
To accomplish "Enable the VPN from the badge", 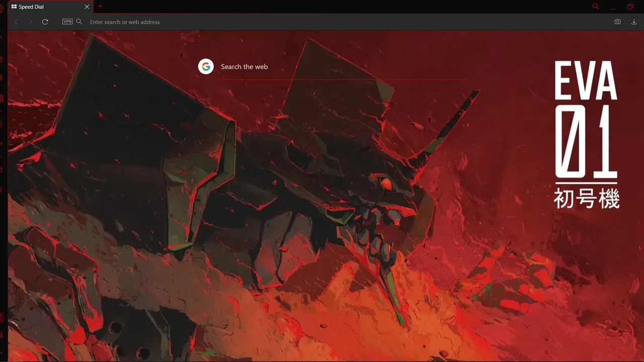I will (x=67, y=22).
